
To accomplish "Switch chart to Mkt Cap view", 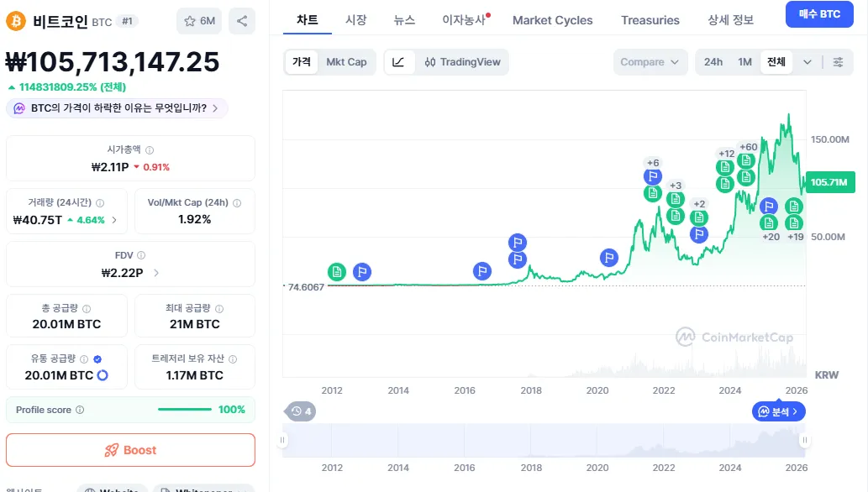I will point(346,61).
